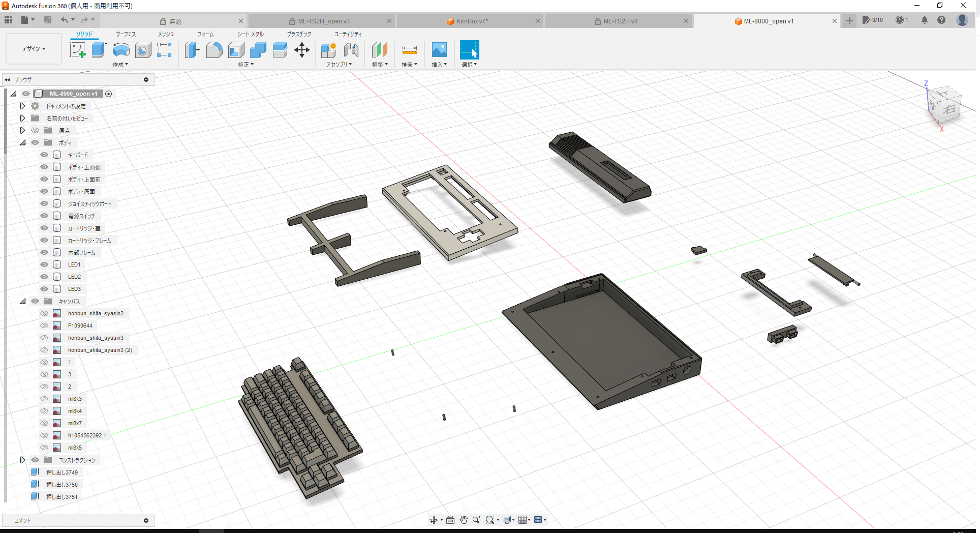Click the Fillet tool in 修正 group

(215, 50)
